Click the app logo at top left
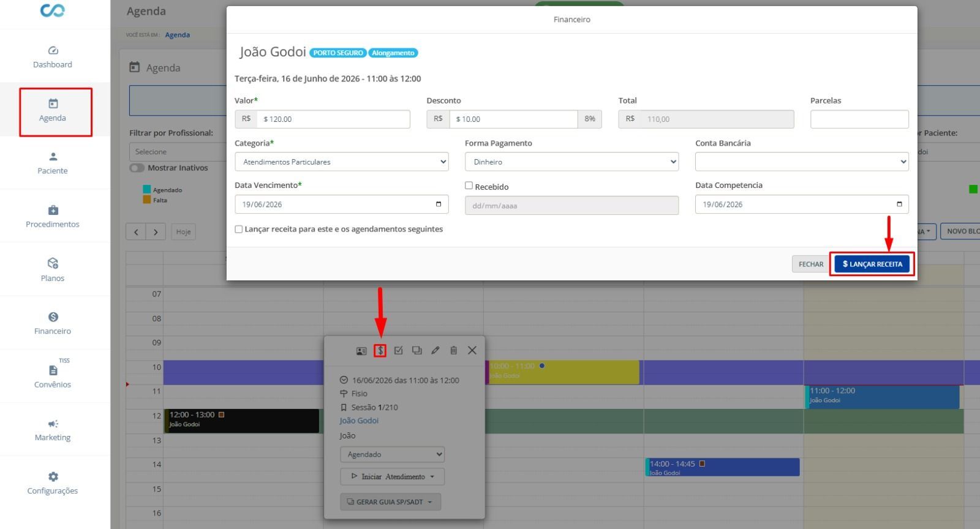 (x=53, y=10)
